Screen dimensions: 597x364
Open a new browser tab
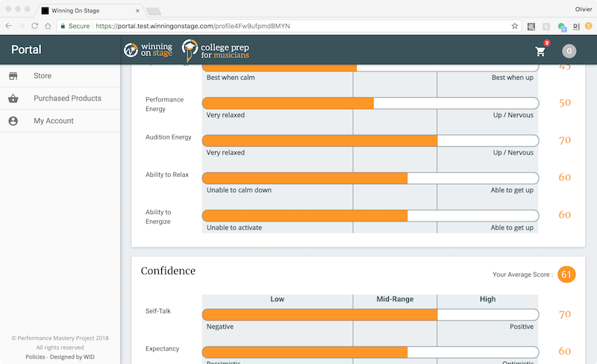click(x=155, y=10)
